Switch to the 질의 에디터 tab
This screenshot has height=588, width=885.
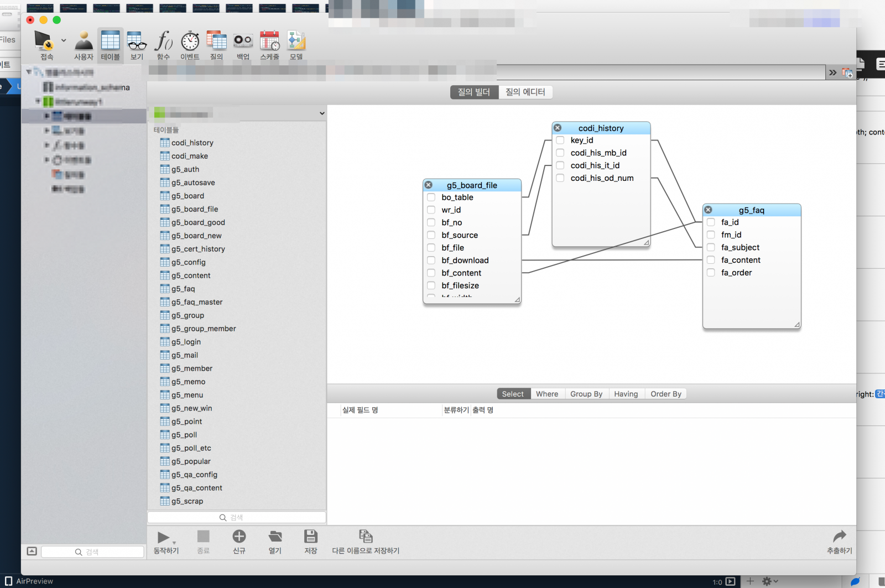pyautogui.click(x=525, y=92)
